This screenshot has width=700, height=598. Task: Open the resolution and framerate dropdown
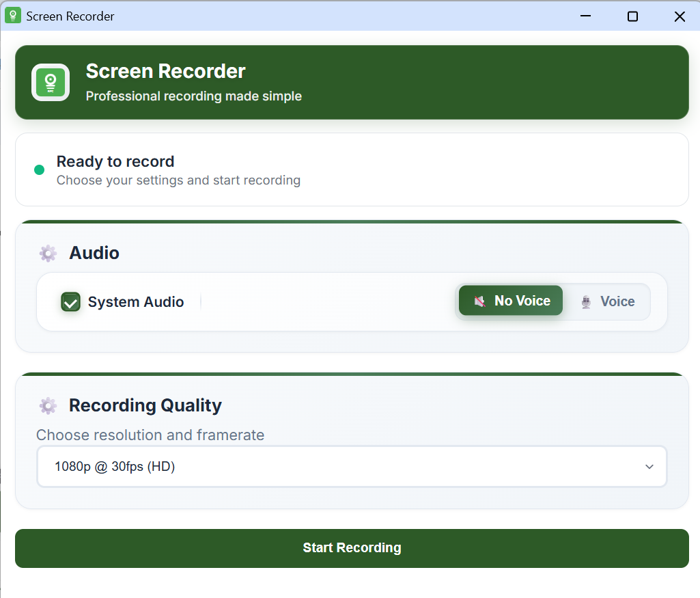coord(352,466)
